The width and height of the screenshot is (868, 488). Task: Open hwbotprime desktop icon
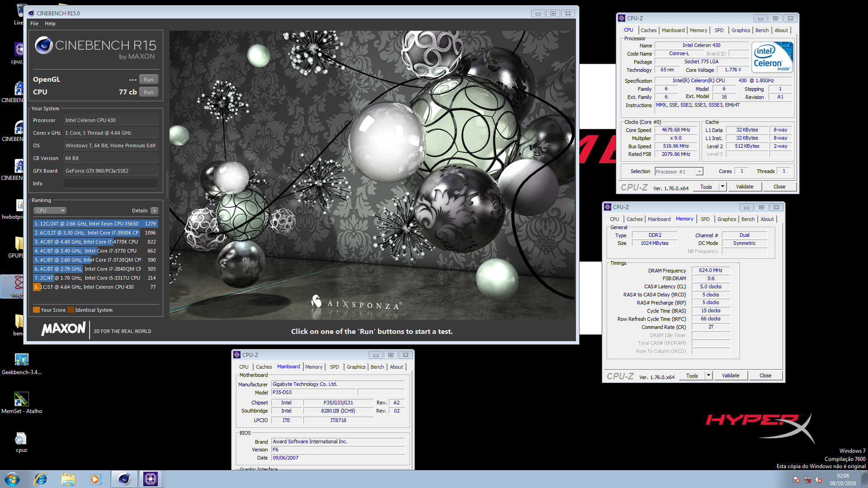click(13, 210)
